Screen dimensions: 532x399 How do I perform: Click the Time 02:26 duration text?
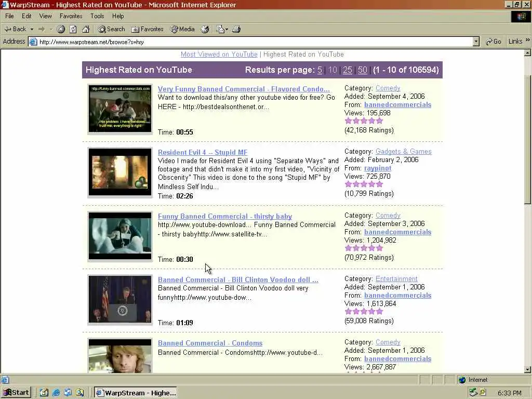[176, 196]
